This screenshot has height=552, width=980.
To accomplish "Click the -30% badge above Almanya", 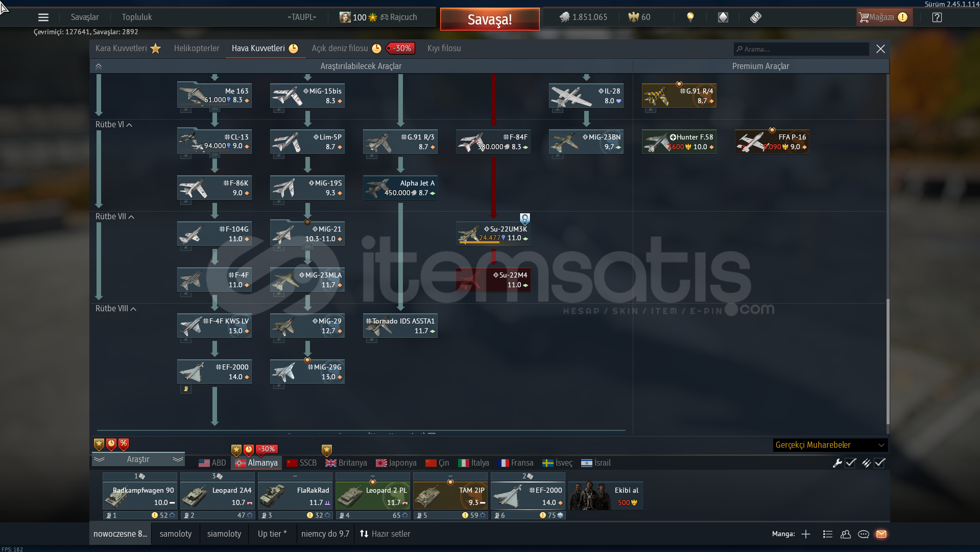I will tap(267, 449).
